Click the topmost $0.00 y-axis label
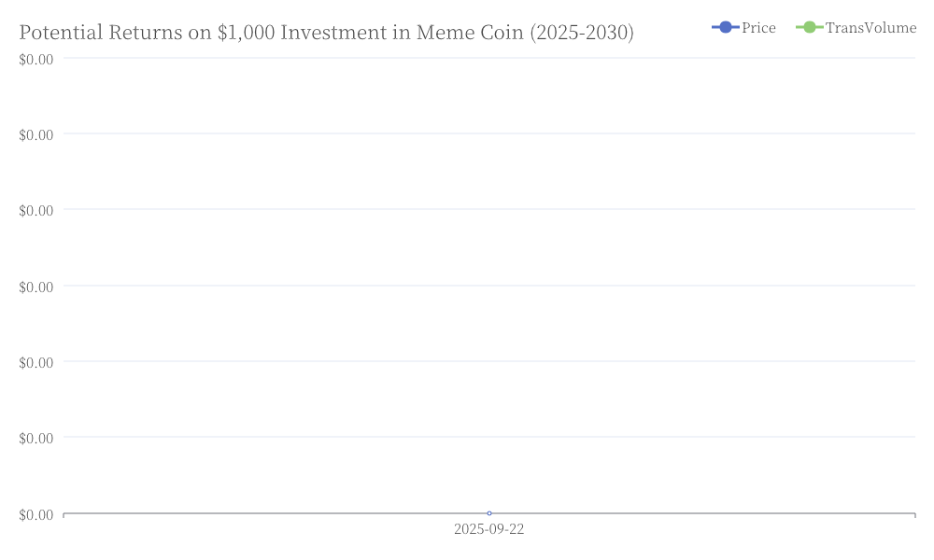The width and height of the screenshot is (934, 560). click(x=36, y=59)
